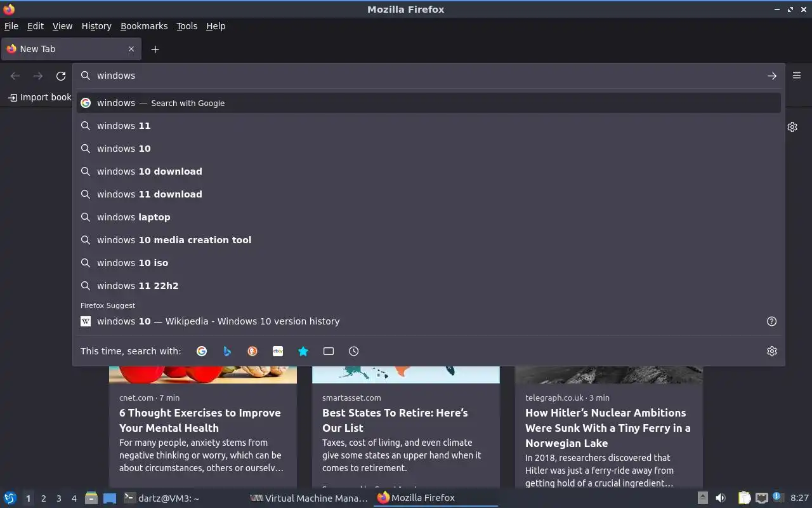This screenshot has height=508, width=812.
Task: Open the volume control in system tray
Action: pos(721,498)
